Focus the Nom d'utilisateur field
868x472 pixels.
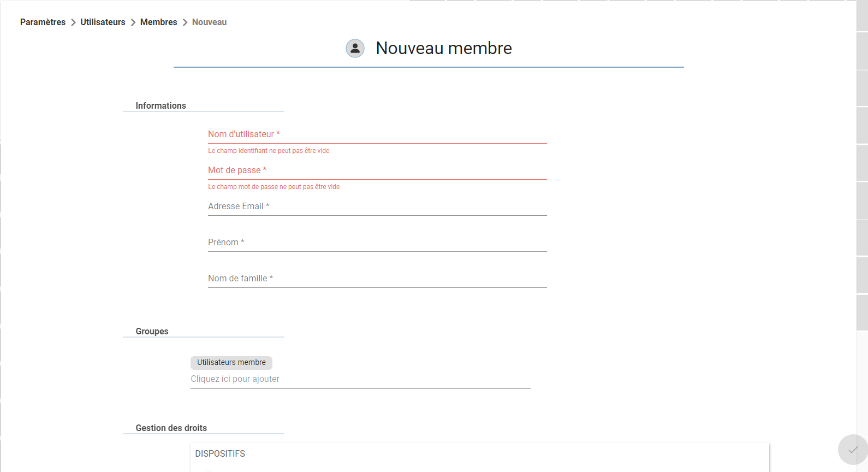point(377,134)
